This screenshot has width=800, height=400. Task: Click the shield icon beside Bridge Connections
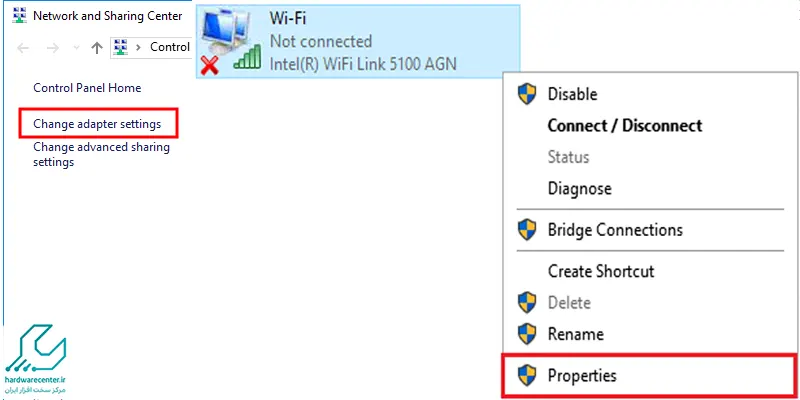pos(526,230)
